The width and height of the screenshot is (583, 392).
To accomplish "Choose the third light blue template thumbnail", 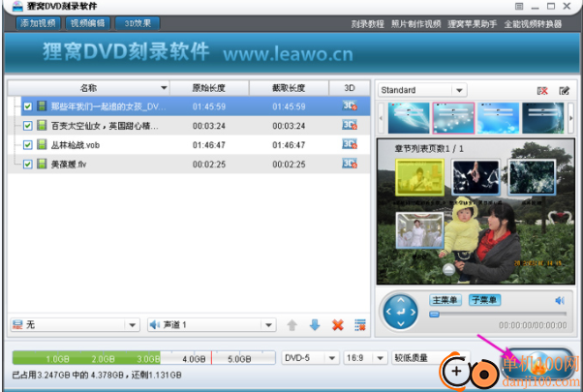I will click(x=498, y=118).
